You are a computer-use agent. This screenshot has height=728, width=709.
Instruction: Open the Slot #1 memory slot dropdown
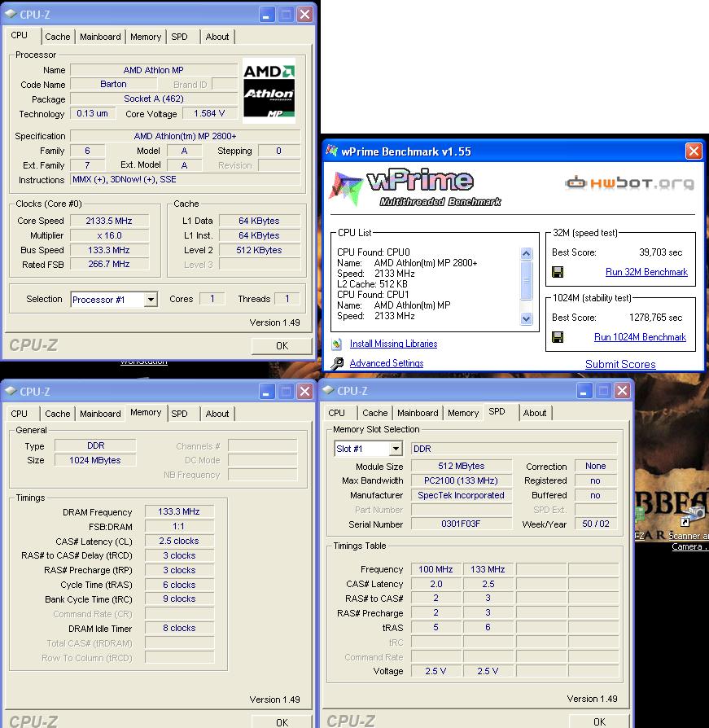pyautogui.click(x=396, y=449)
